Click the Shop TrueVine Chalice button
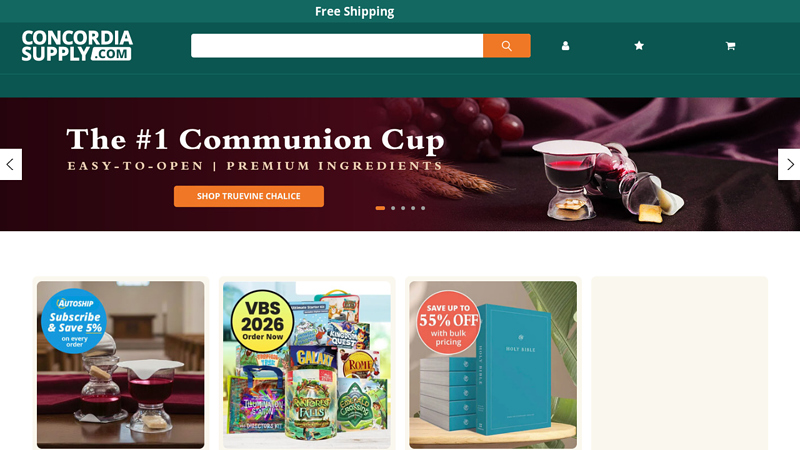 point(249,196)
